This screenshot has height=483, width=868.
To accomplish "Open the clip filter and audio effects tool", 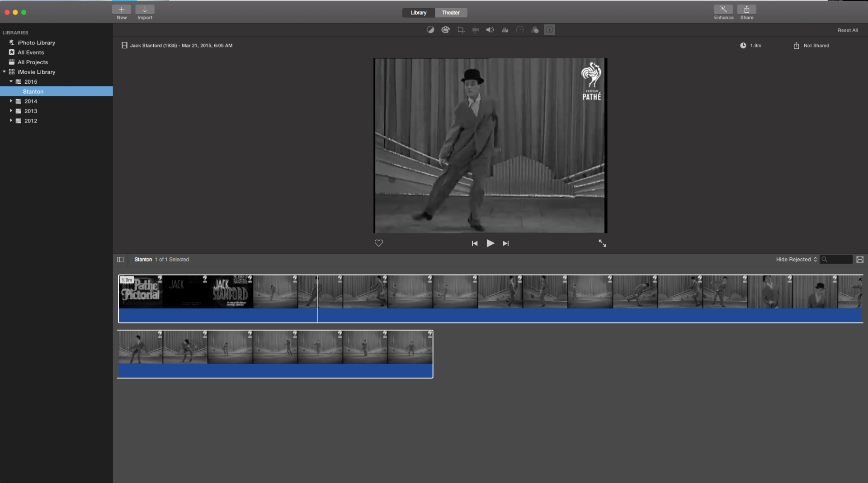I will (535, 30).
